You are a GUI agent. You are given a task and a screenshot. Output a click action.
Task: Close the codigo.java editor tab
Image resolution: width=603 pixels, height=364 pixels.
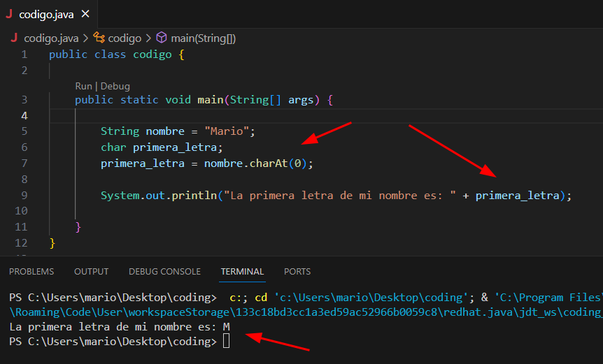pos(85,14)
